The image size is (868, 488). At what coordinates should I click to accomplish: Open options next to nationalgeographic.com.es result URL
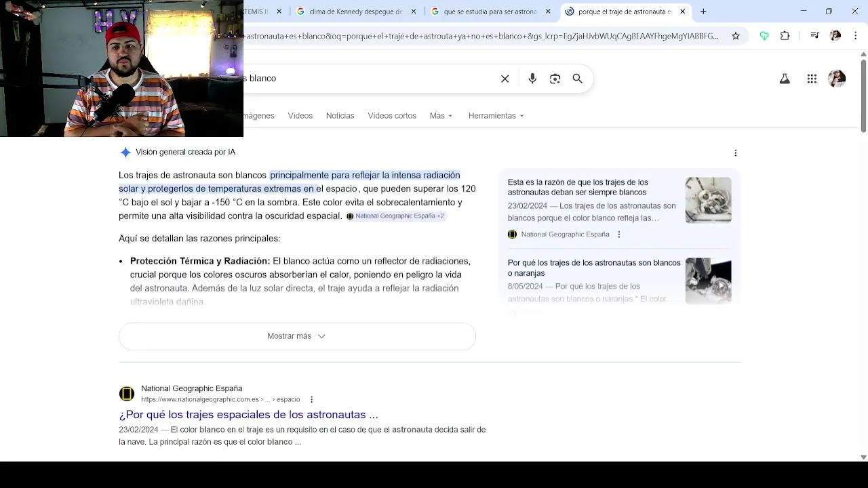tap(311, 400)
